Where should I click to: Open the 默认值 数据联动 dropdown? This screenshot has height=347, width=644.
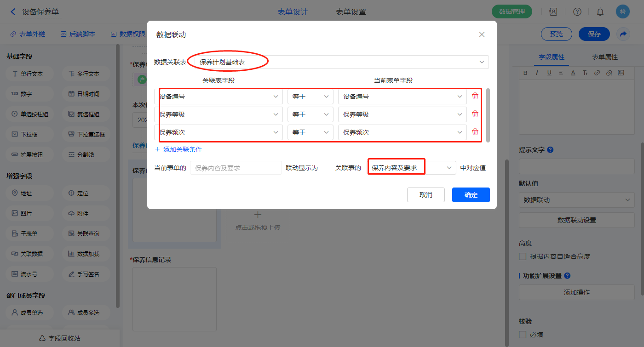coord(576,200)
